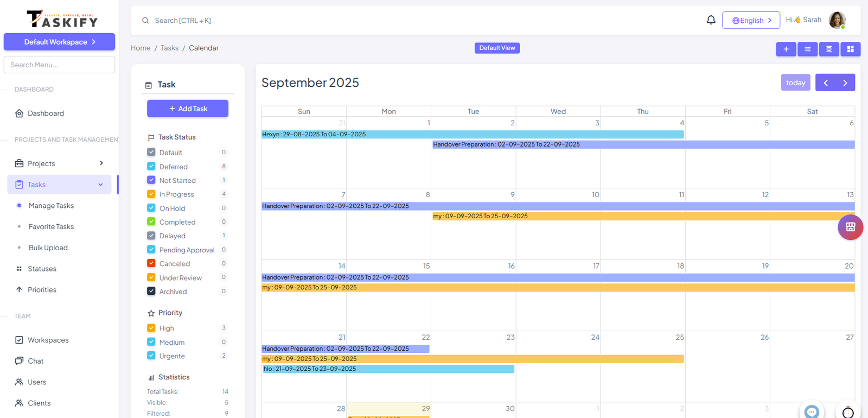The height and width of the screenshot is (418, 868).
Task: Collapse the Tasks submenu chevron
Action: pos(100,185)
